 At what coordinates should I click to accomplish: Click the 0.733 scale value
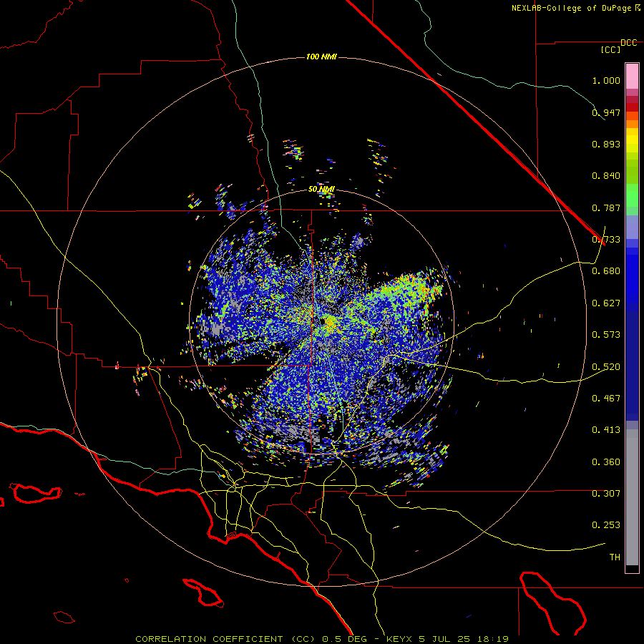click(x=606, y=240)
